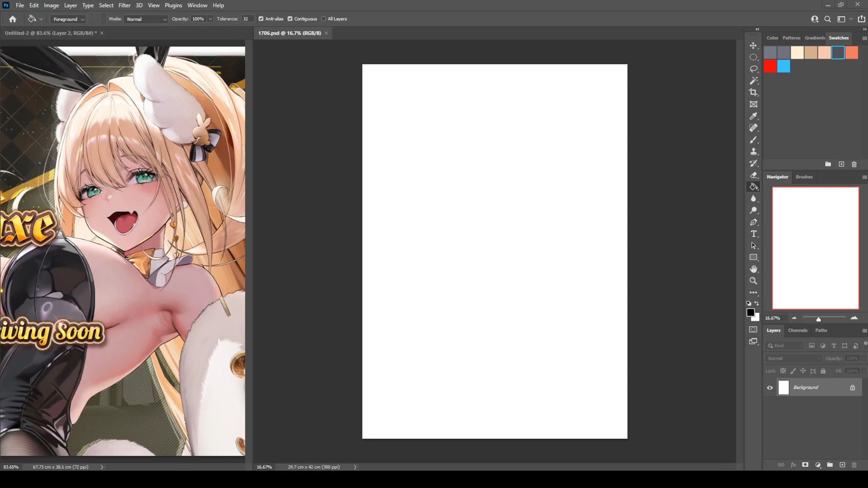The image size is (868, 488).
Task: Select the Pen tool
Action: point(753,222)
